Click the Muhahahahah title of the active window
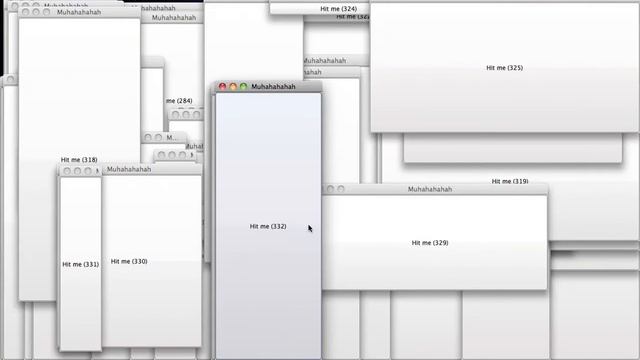 pos(273,87)
